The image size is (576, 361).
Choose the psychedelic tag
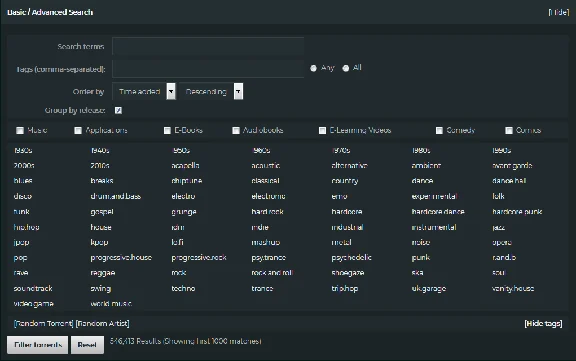pos(351,258)
